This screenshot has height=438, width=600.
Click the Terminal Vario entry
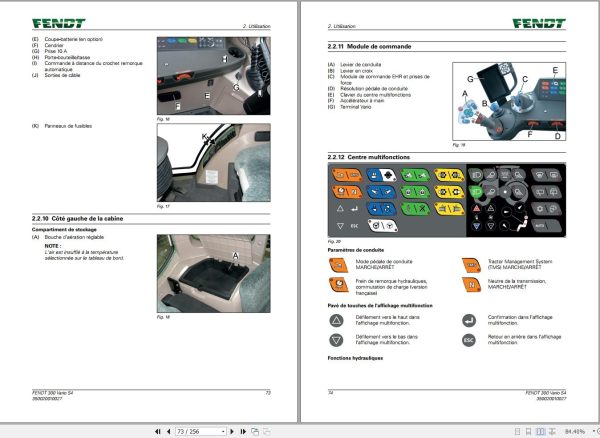(x=356, y=107)
